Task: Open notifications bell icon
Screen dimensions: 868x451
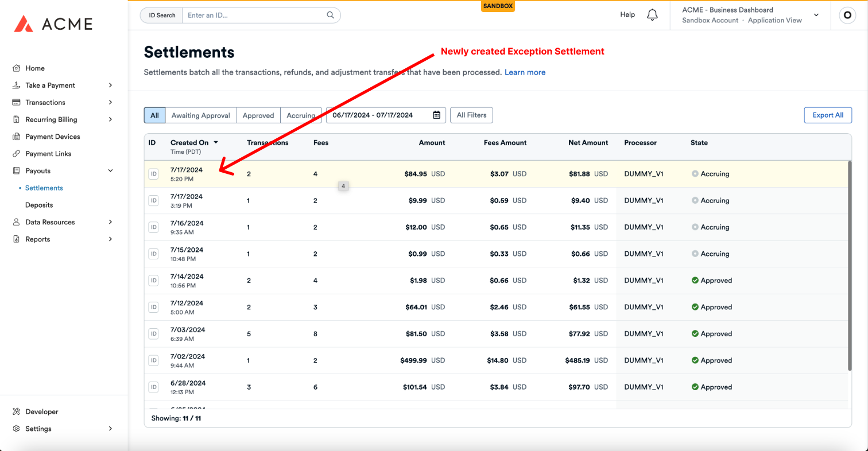Action: (652, 15)
